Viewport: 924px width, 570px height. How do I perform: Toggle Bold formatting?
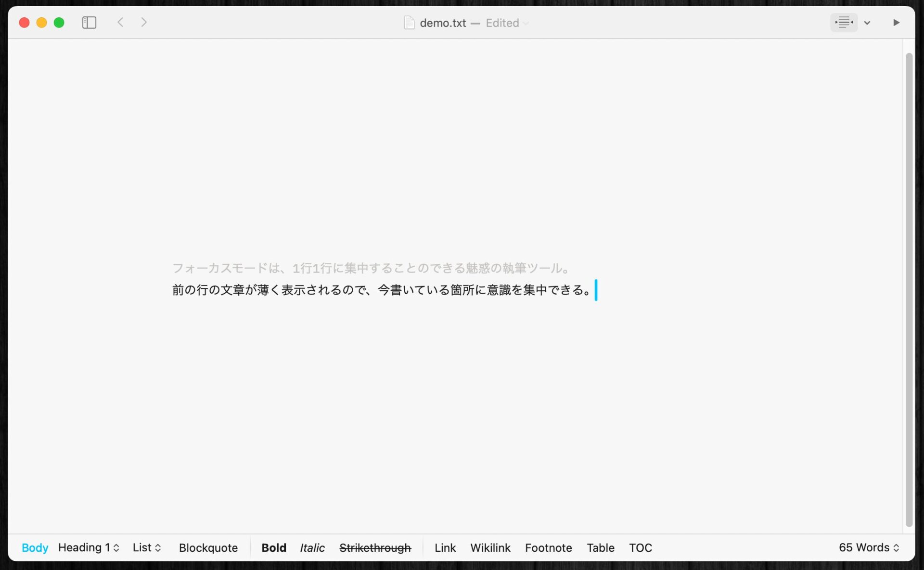[x=273, y=547]
